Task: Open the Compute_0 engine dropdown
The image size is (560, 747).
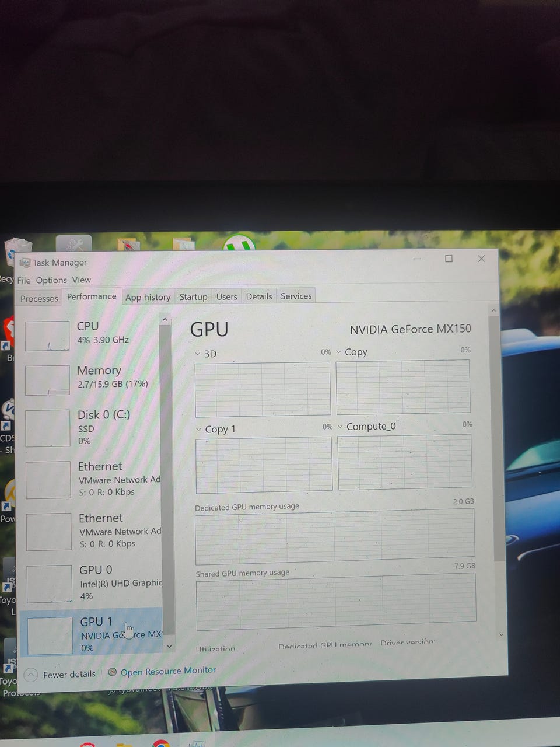Action: (340, 427)
